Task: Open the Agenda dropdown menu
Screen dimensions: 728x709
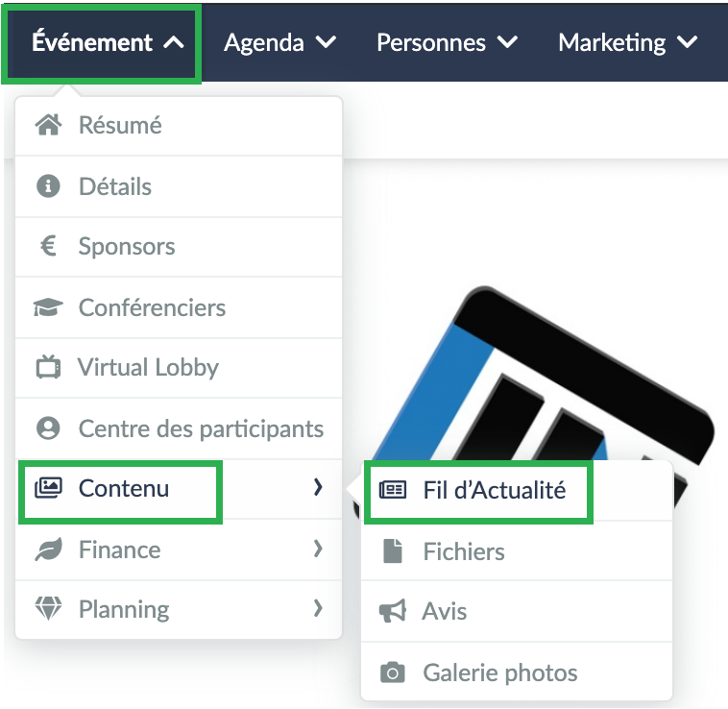Action: point(279,42)
